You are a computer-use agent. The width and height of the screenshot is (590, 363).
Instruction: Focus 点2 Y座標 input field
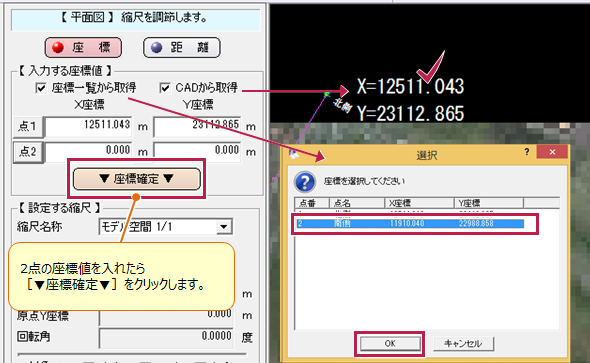(x=197, y=151)
